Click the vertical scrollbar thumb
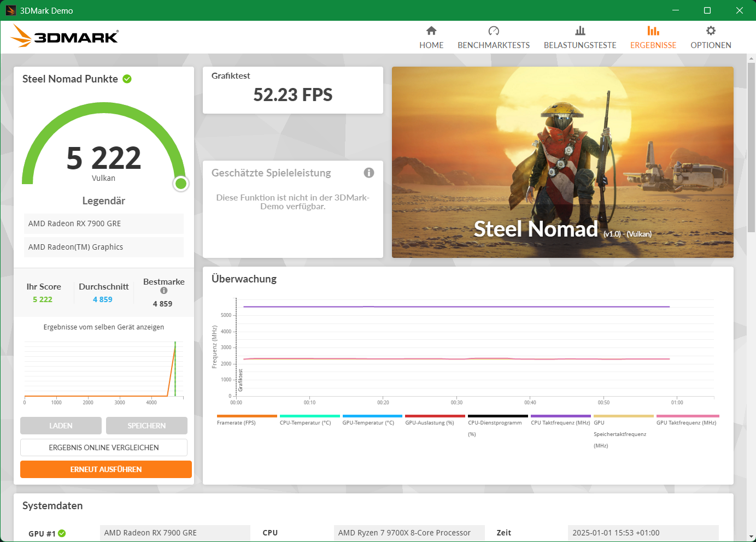 751,148
